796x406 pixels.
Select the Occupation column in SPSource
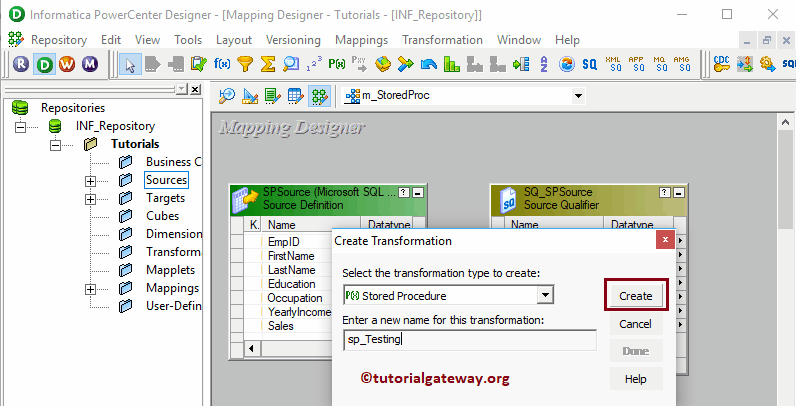tap(295, 298)
